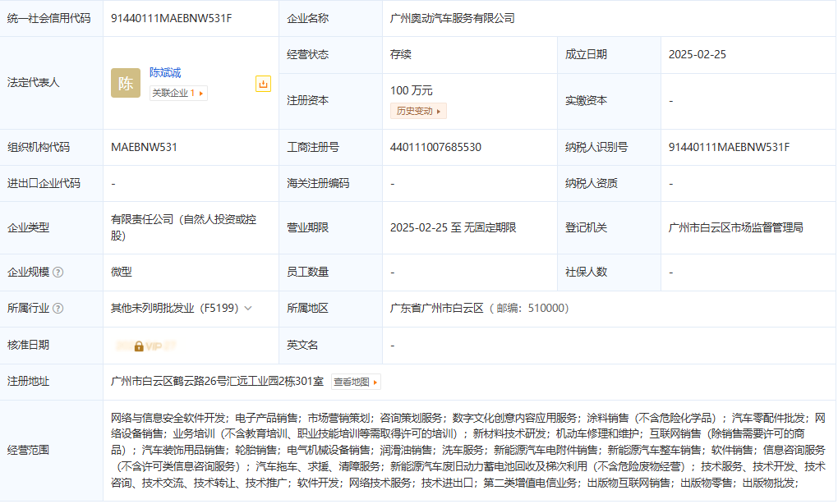Viewport: 838px width, 504px height.
Task: Select organization code MAEBNW531
Action: pos(144,148)
